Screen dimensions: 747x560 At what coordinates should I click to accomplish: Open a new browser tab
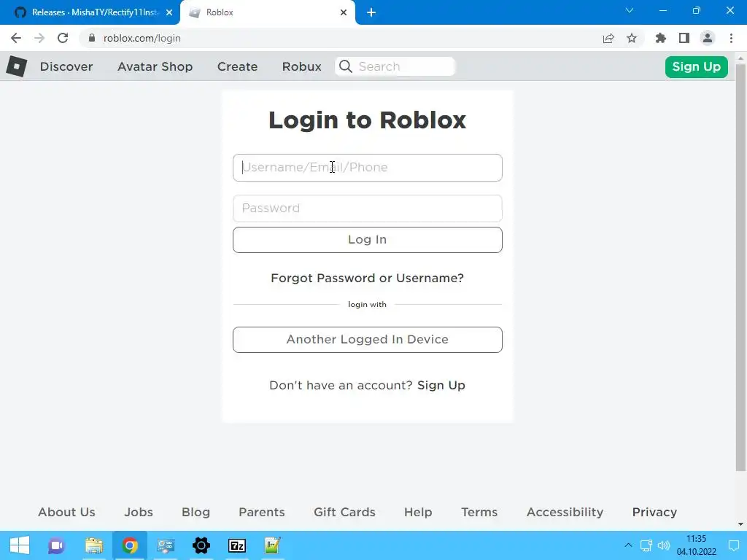(x=371, y=12)
